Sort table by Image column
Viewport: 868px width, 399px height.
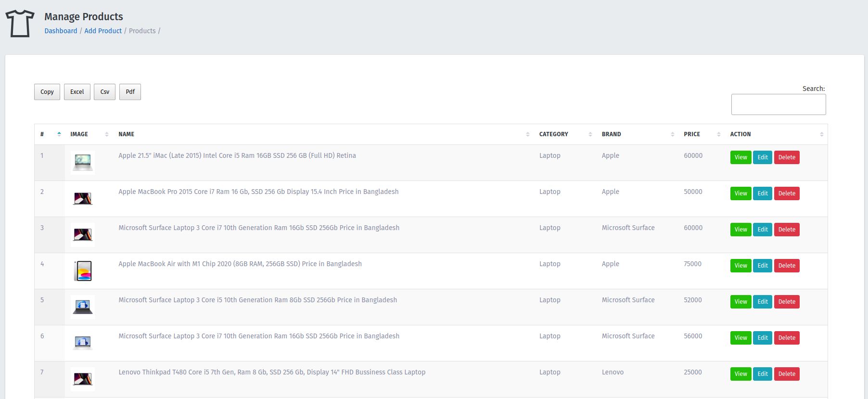(106, 134)
